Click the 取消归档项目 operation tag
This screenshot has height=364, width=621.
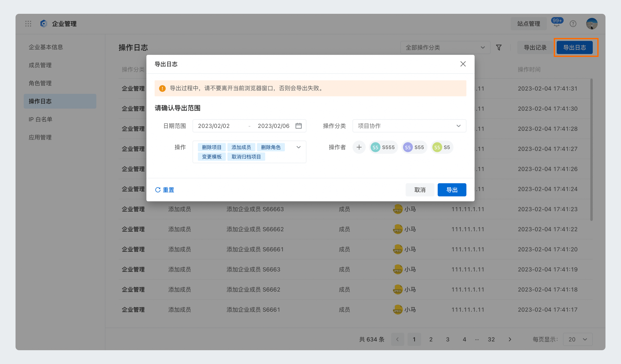coord(246,157)
